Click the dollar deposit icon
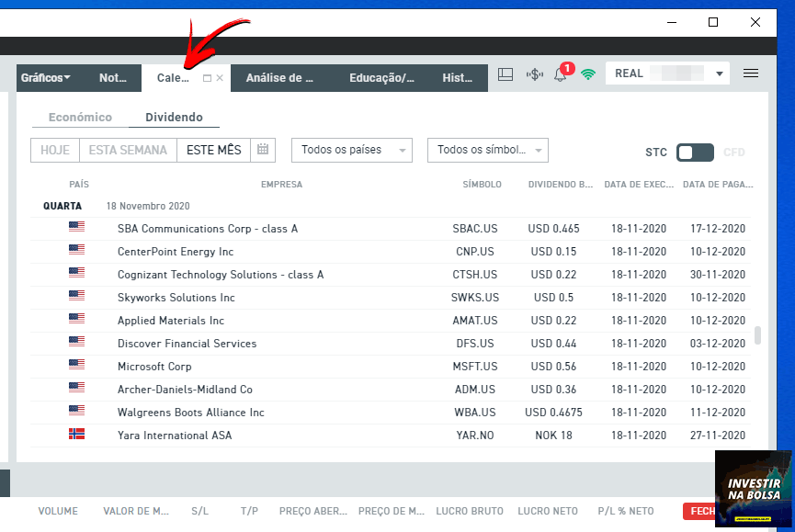This screenshot has width=795, height=532. coord(534,74)
